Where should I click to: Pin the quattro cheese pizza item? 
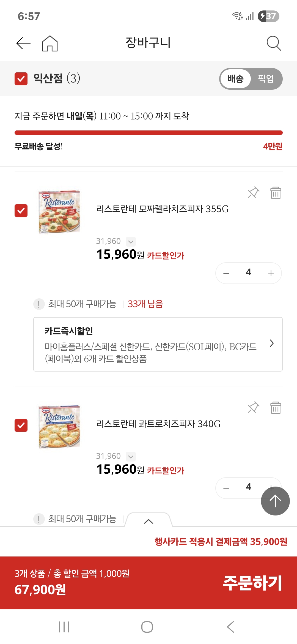point(253,408)
